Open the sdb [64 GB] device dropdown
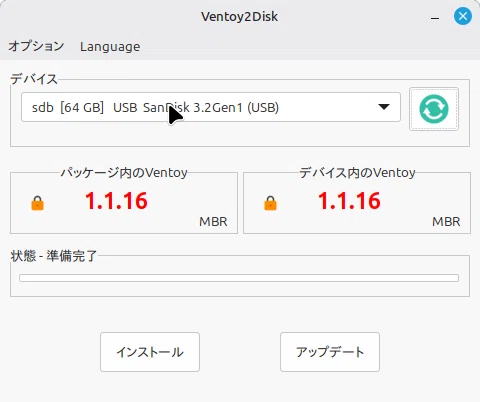 (x=211, y=107)
